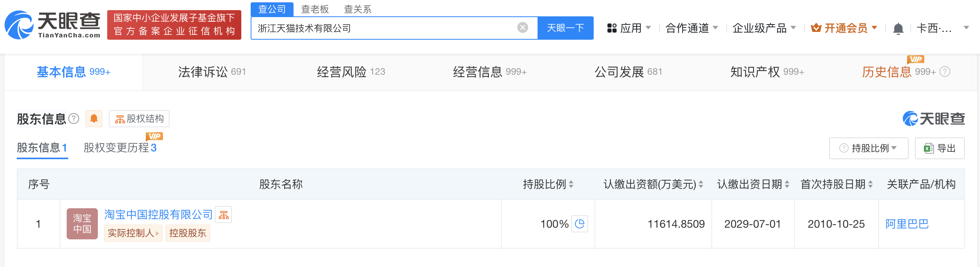Open equity chart icon beside 淘宝中国控股有限公司

pyautogui.click(x=224, y=215)
